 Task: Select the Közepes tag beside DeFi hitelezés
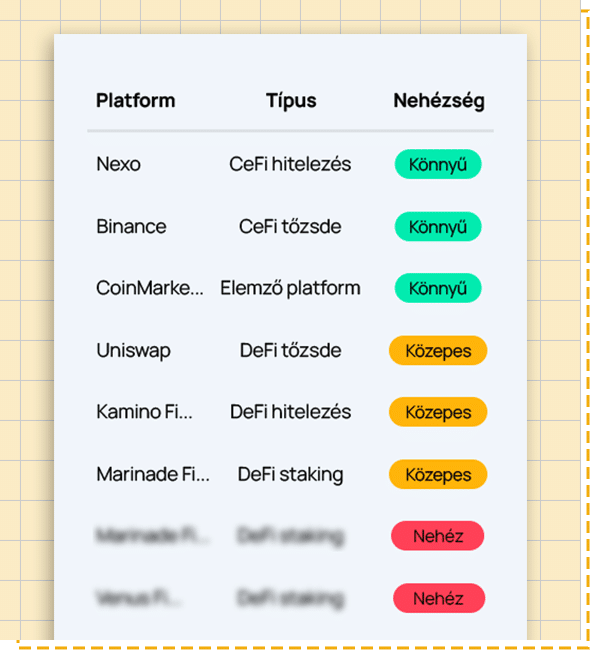pos(438,412)
